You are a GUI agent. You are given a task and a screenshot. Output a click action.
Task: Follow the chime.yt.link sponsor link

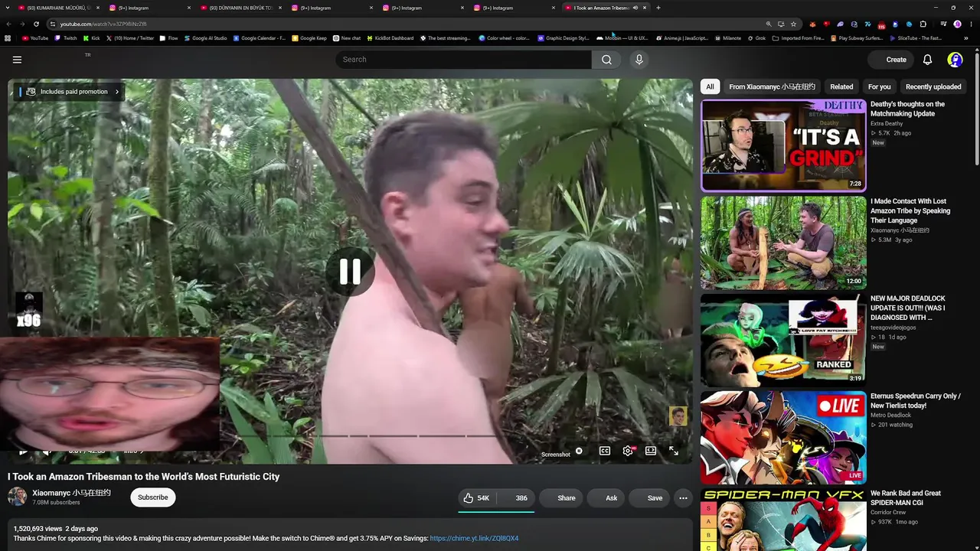tap(474, 539)
